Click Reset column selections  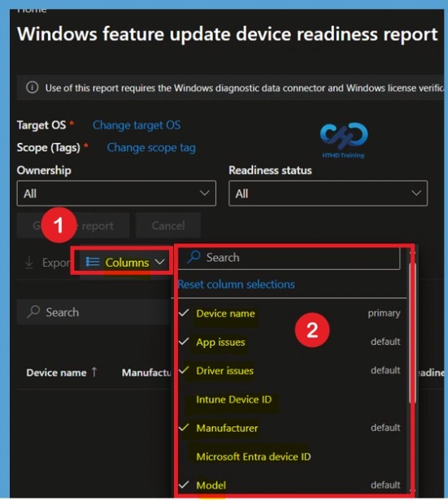pyautogui.click(x=236, y=284)
